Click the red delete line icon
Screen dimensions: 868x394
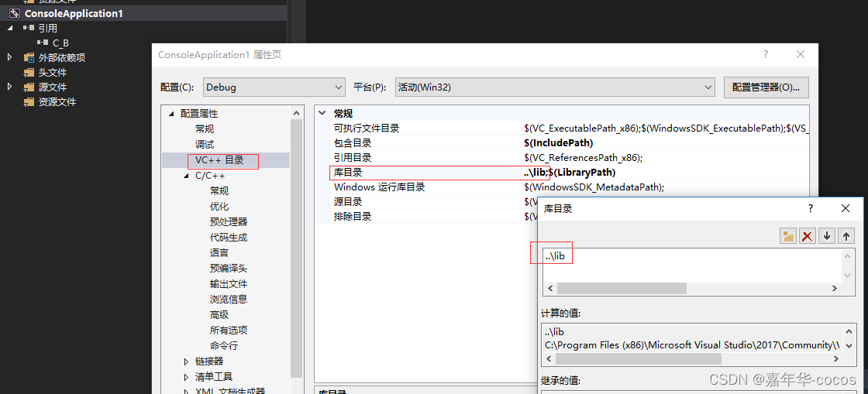click(x=807, y=236)
